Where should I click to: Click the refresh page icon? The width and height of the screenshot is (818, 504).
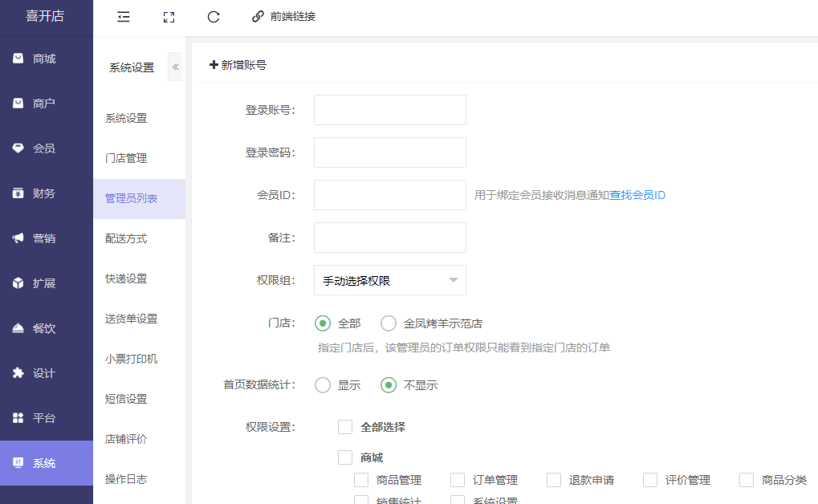[x=214, y=16]
